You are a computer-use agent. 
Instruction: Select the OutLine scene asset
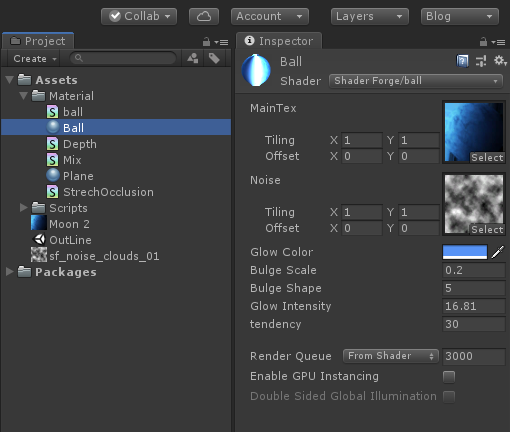click(x=62, y=240)
